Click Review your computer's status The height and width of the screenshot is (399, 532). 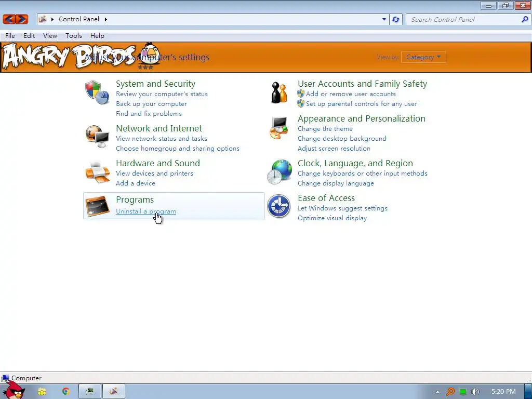[162, 94]
